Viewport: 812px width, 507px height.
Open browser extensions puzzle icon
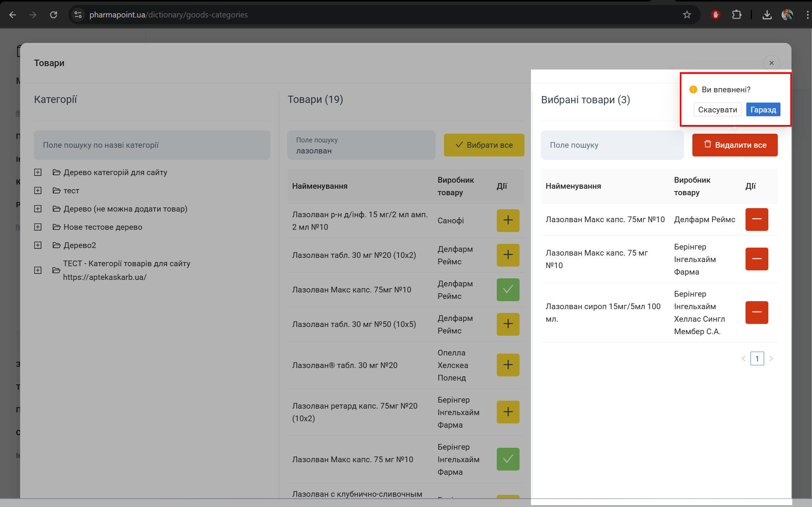click(x=736, y=15)
